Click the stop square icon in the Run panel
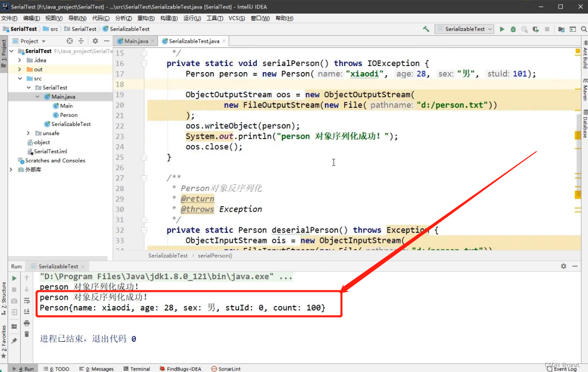 [x=14, y=289]
